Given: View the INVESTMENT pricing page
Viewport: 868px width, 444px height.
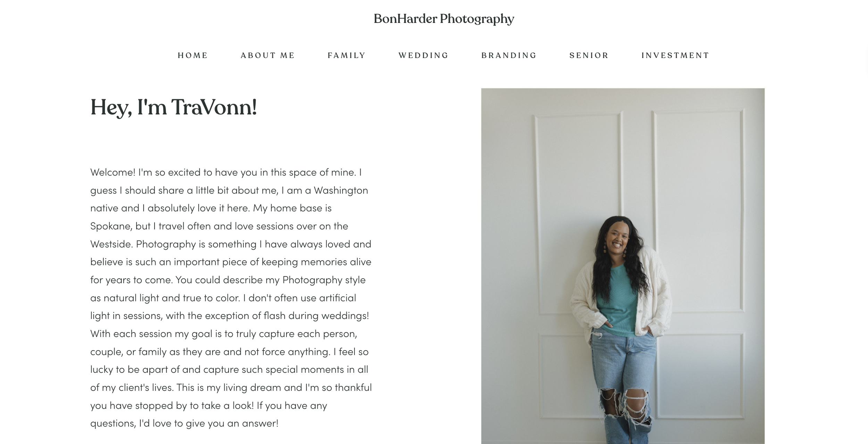Looking at the screenshot, I should tap(675, 55).
